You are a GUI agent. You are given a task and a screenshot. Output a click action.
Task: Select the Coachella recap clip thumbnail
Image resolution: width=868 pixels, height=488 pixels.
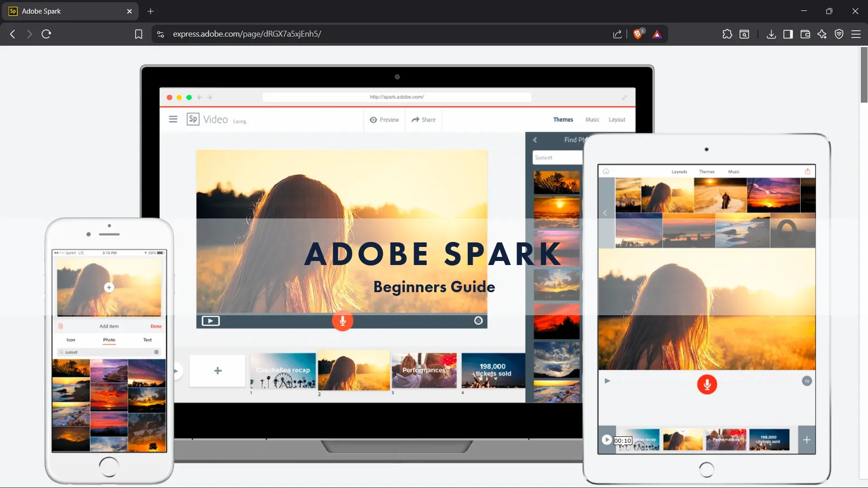coord(282,371)
